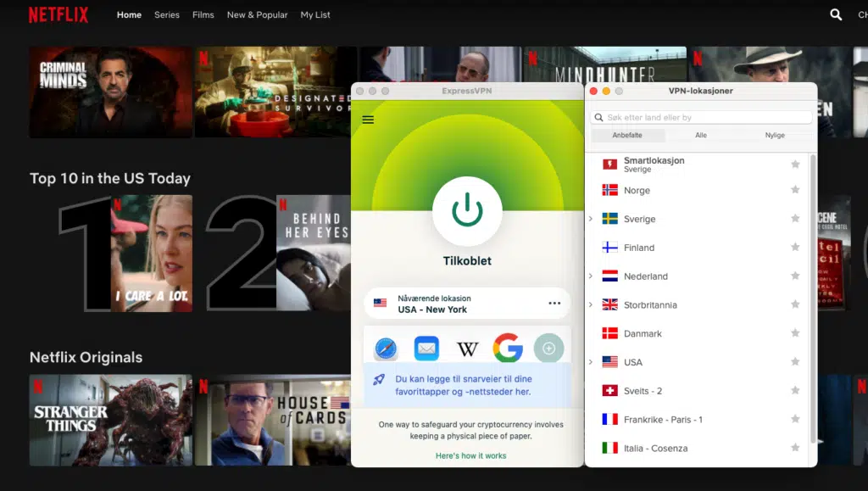Screen dimensions: 868x491
Task: Click the France flag icon
Action: [609, 419]
